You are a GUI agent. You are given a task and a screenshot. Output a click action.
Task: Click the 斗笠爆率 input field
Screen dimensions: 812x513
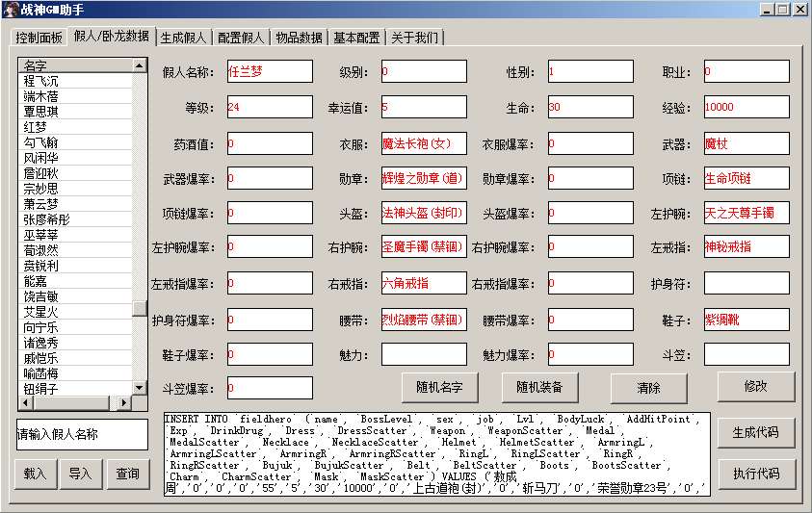click(x=270, y=388)
